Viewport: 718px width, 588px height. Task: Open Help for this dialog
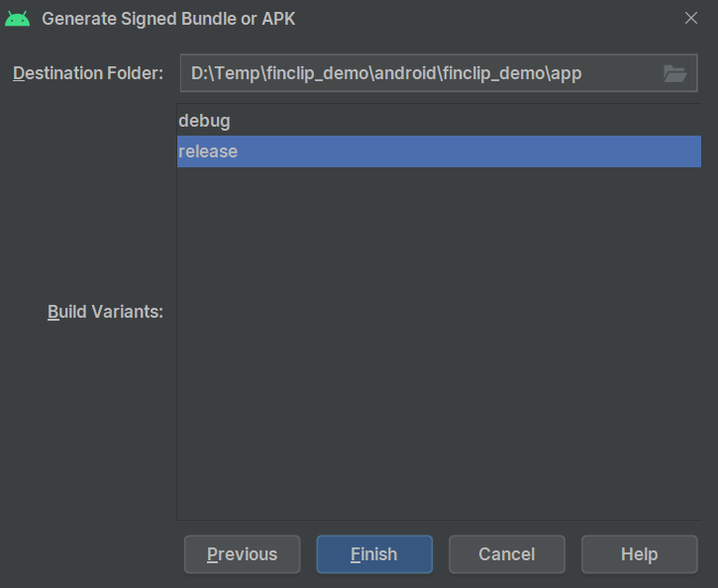click(639, 554)
